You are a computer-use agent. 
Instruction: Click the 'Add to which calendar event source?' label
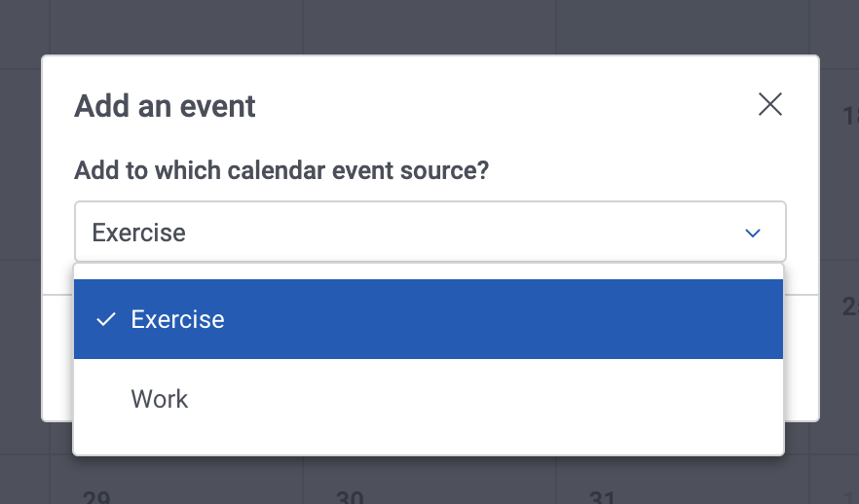(x=281, y=171)
